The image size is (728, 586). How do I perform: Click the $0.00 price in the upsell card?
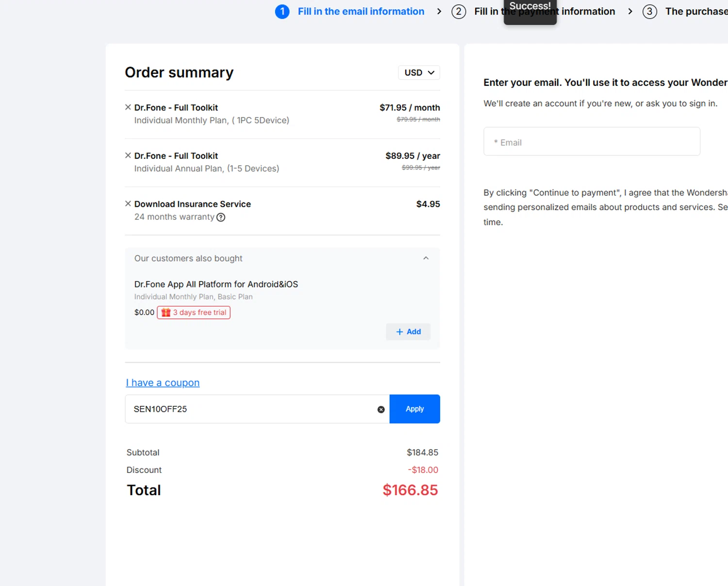click(x=144, y=312)
